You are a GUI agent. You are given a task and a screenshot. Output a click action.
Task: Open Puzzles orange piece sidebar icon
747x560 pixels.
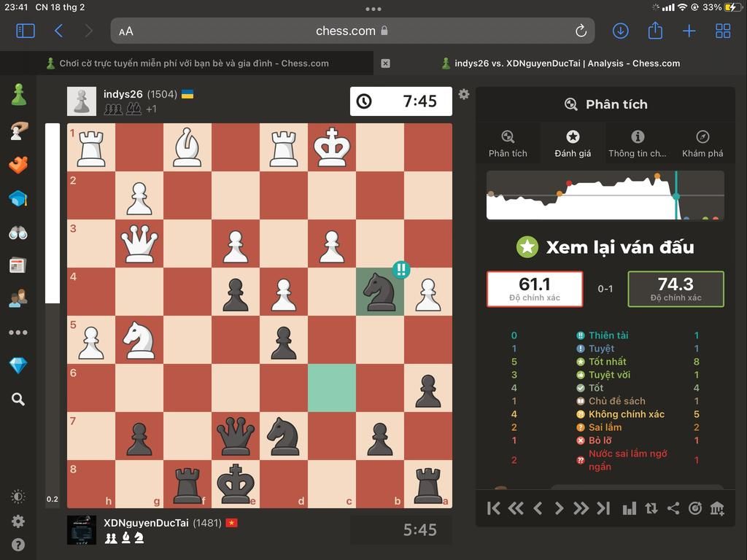[18, 131]
